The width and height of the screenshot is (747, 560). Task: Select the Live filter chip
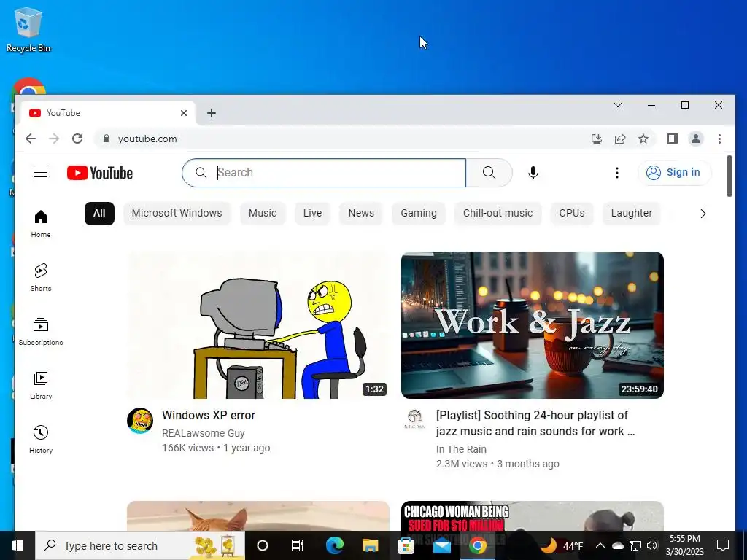click(x=312, y=214)
